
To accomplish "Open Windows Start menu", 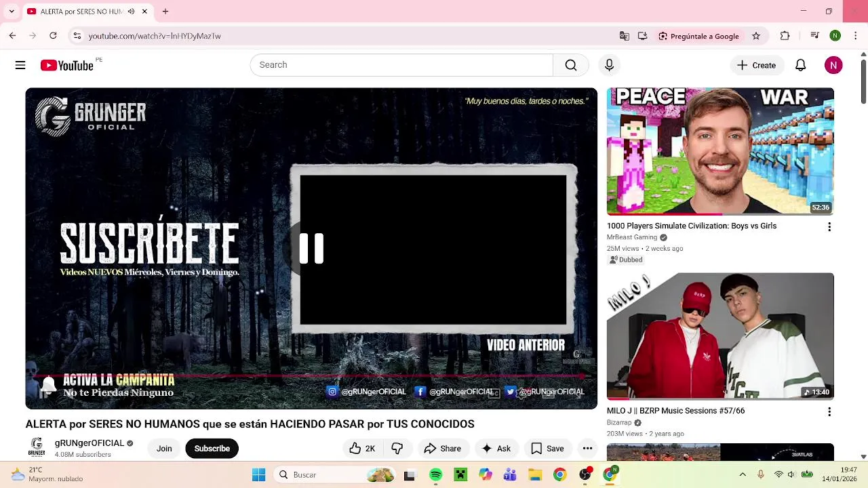I will 258,475.
